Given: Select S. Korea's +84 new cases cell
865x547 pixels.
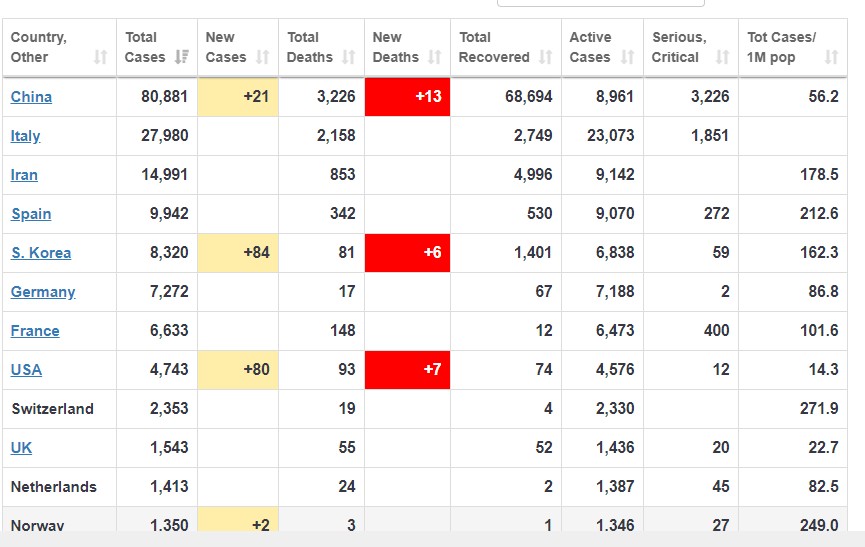Looking at the screenshot, I should click(x=238, y=253).
